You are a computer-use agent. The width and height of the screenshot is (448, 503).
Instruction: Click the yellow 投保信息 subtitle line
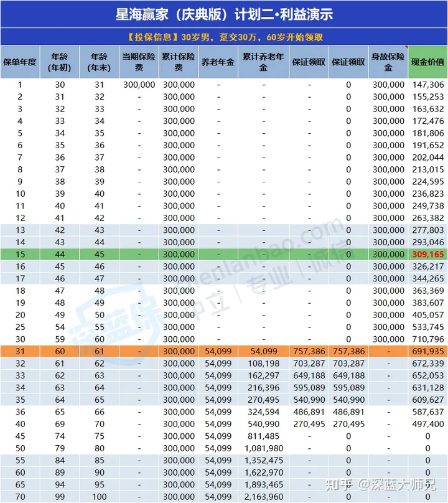coord(224,37)
